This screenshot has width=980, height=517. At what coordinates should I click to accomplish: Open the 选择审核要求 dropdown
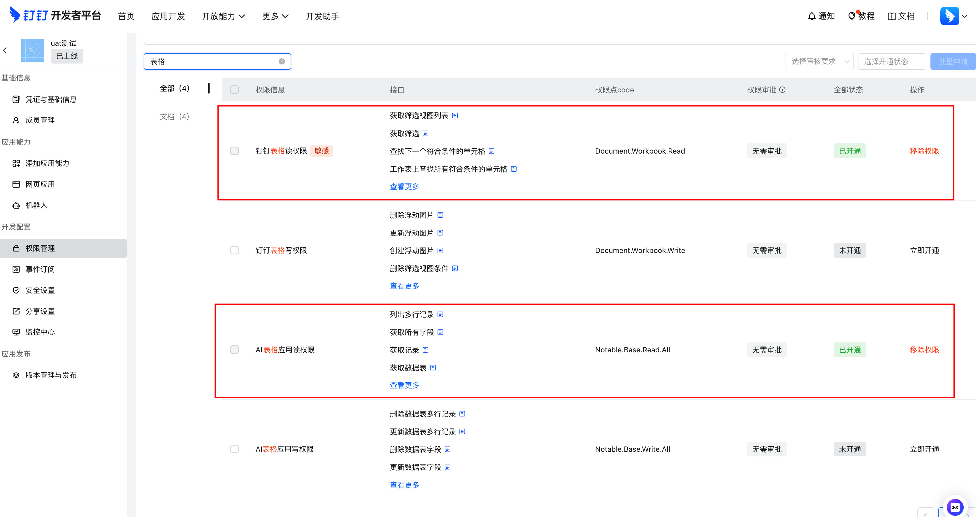[819, 61]
